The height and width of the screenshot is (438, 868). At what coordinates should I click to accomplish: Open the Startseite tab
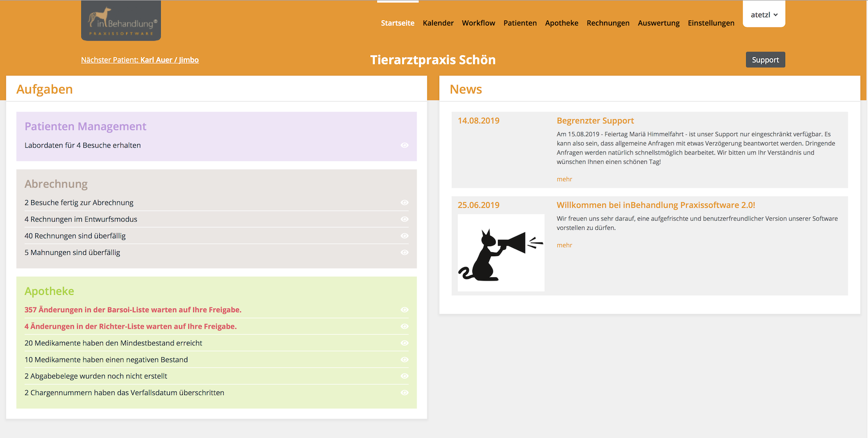click(398, 23)
